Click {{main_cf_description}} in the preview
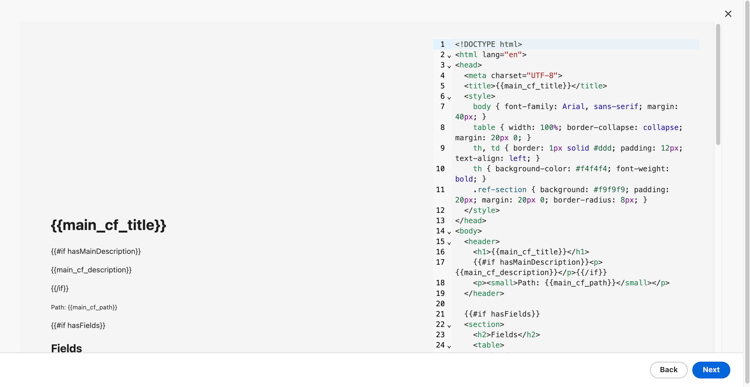This screenshot has width=750, height=387. [x=91, y=270]
